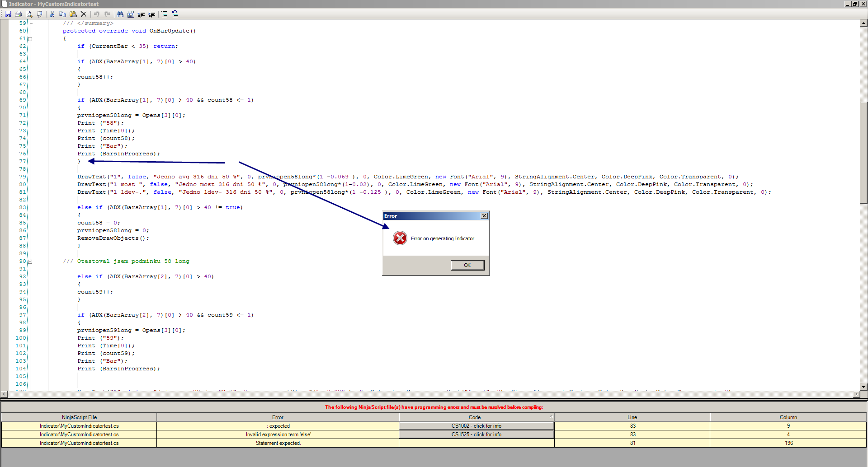Click line number 81 in the error list

[632, 443]
